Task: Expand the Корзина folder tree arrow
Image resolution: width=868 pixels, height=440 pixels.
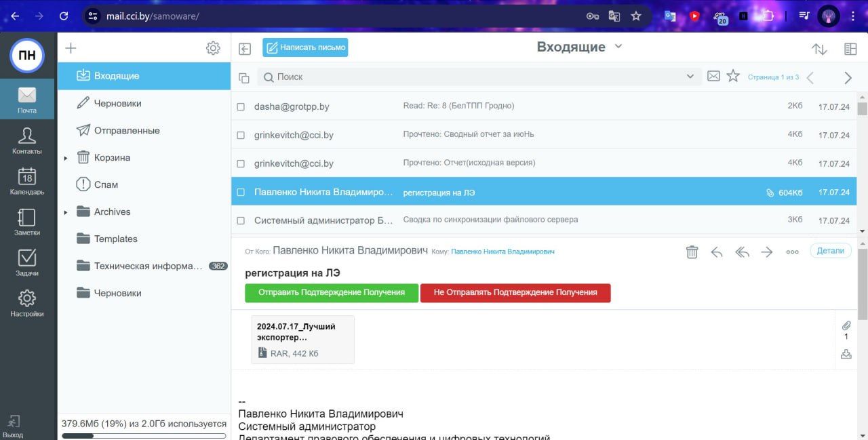Action: [x=66, y=158]
